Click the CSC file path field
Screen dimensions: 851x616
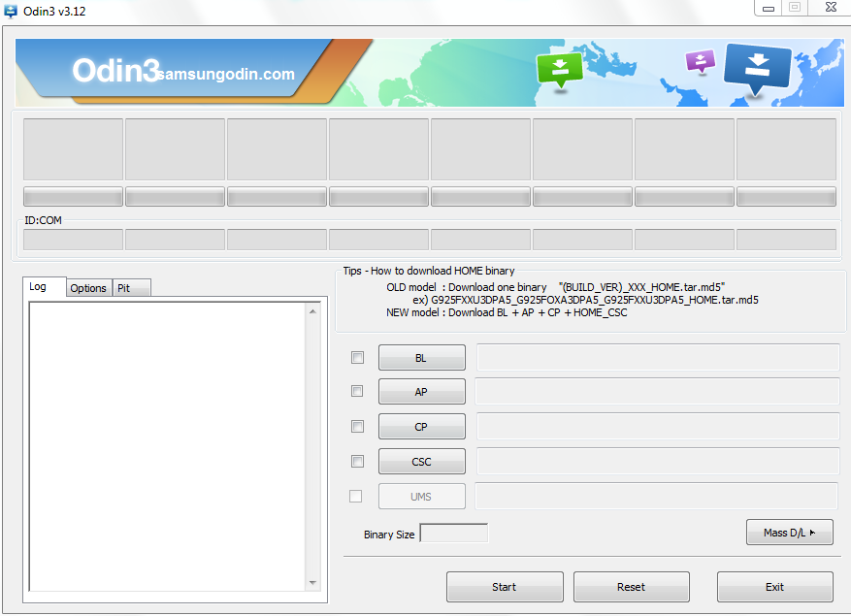click(x=658, y=461)
